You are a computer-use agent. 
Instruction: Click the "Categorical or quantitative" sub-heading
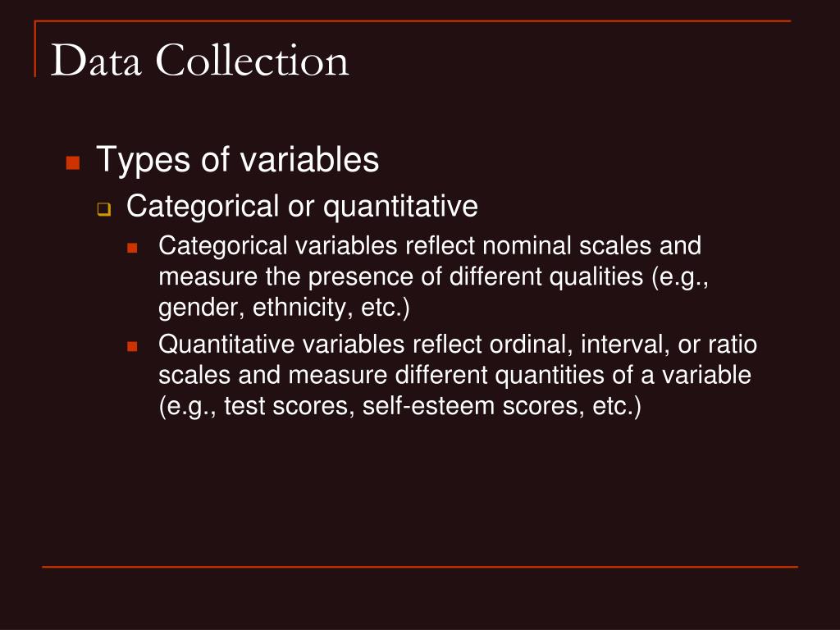tap(302, 207)
